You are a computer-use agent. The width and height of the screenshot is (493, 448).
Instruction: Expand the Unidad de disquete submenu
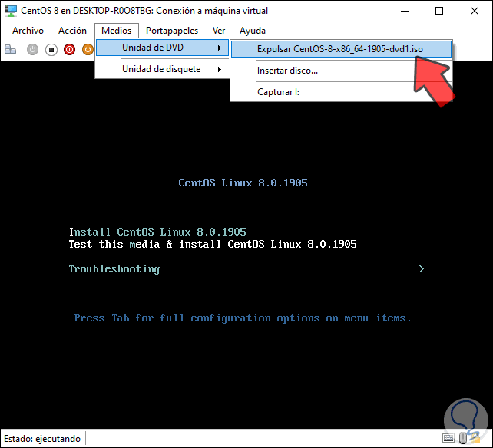[162, 69]
